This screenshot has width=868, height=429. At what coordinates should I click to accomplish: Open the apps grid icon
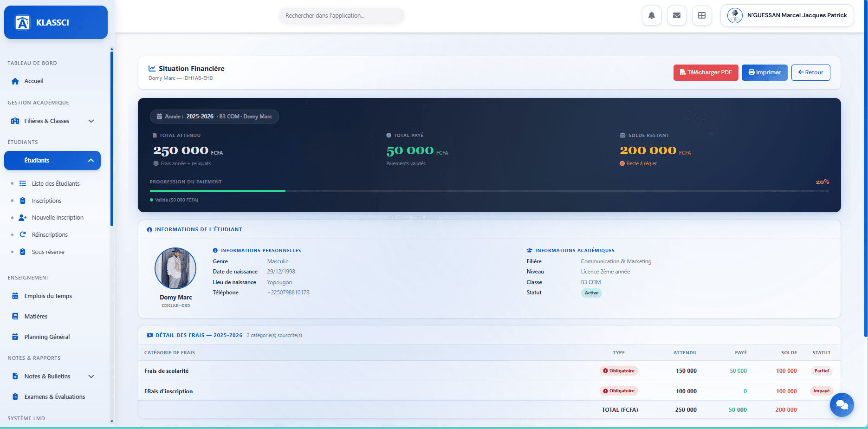pyautogui.click(x=702, y=15)
